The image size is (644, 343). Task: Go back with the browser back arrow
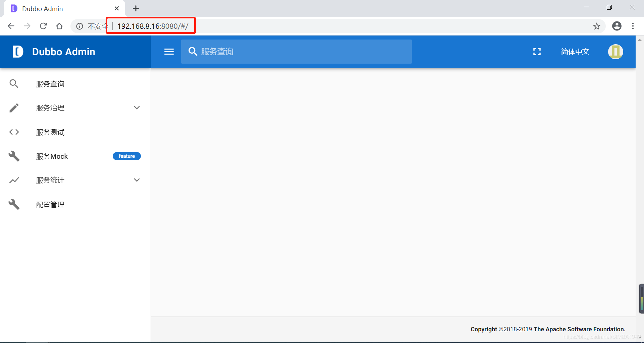11,26
